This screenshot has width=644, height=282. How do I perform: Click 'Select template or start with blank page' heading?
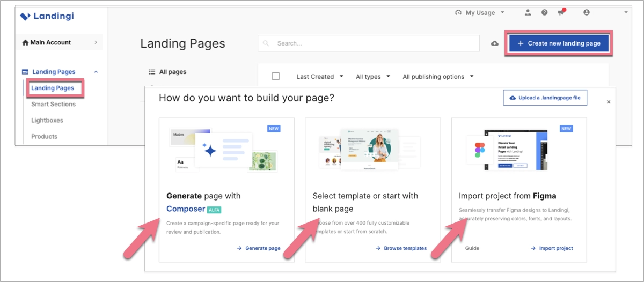(365, 202)
